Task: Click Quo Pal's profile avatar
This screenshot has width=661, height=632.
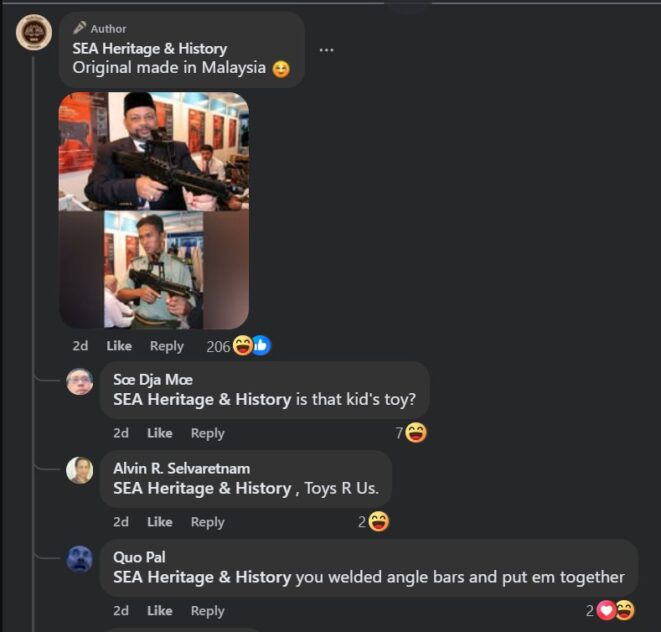Action: point(80,558)
